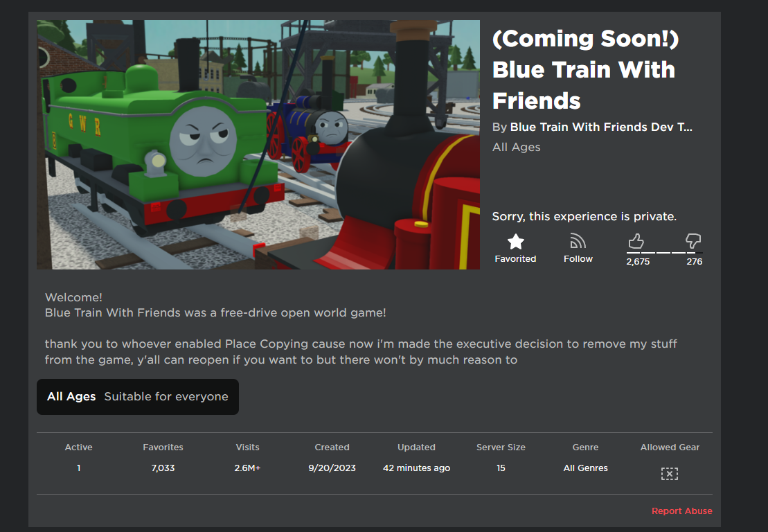Viewport: 768px width, 532px height.
Task: Click the 7,033 Favorites value
Action: 163,468
